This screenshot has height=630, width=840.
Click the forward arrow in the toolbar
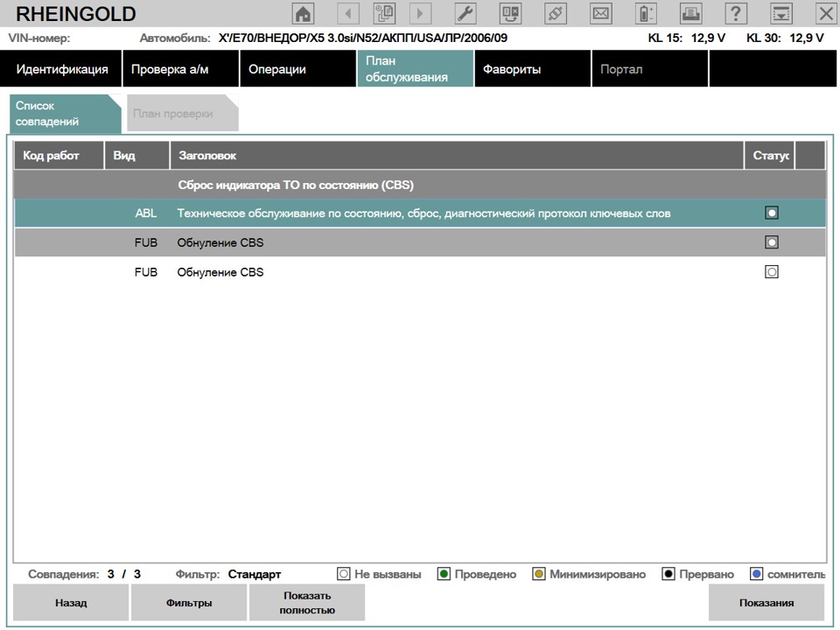pos(420,13)
